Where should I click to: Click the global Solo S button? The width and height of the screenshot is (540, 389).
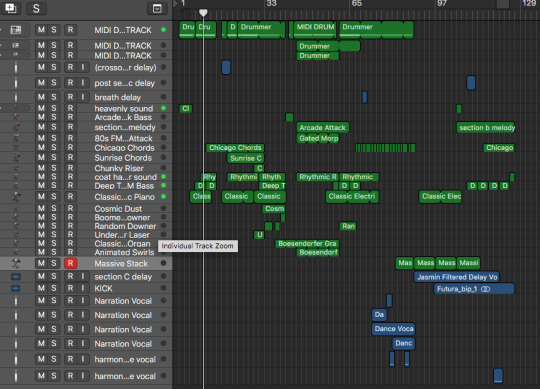click(36, 8)
